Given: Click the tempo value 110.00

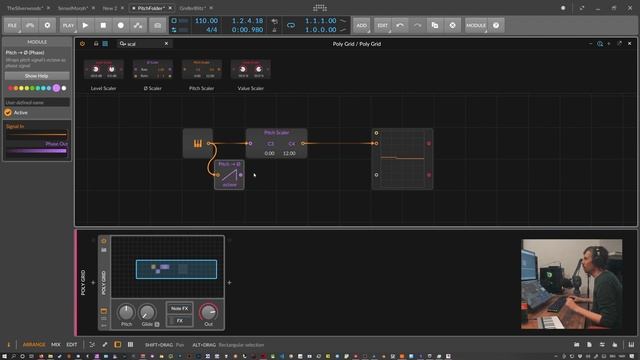Looking at the screenshot, I should pos(206,21).
